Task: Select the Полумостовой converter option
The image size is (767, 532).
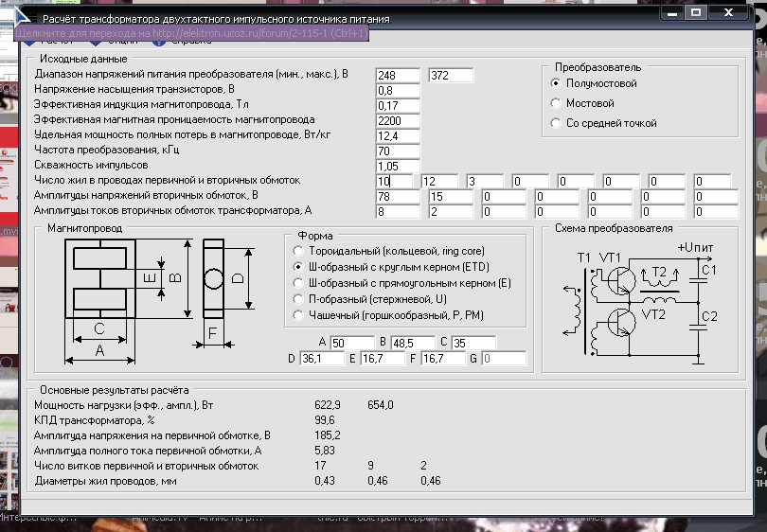Action: tap(556, 83)
